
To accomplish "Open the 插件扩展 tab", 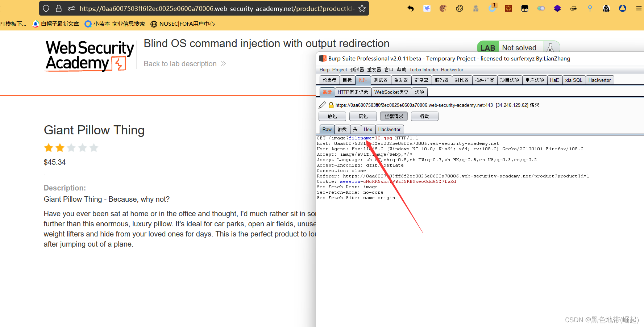I will point(485,80).
